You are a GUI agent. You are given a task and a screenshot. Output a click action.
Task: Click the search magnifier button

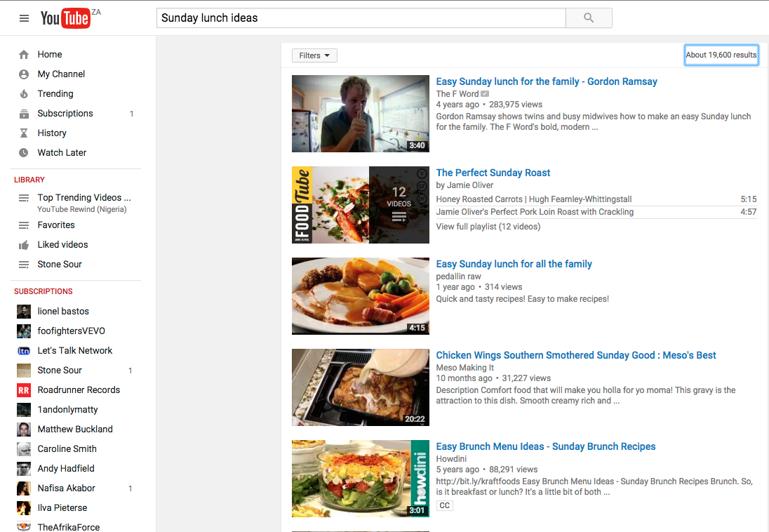click(x=589, y=18)
